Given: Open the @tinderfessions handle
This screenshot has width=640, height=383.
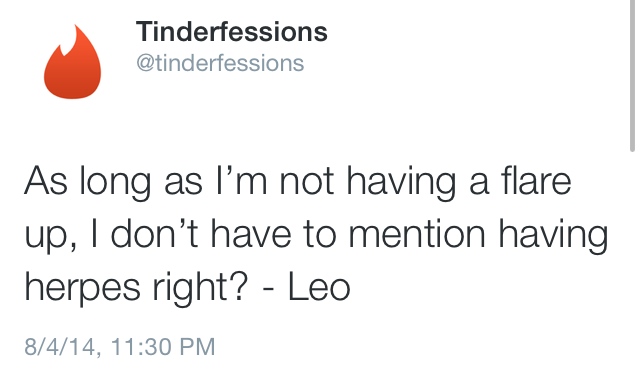Looking at the screenshot, I should [x=220, y=63].
